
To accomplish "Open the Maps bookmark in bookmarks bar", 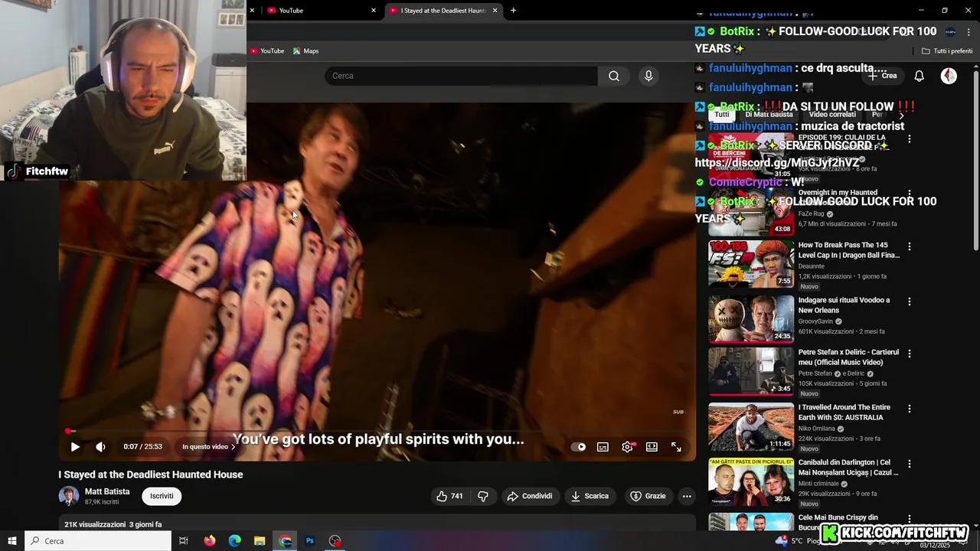I will pos(305,51).
